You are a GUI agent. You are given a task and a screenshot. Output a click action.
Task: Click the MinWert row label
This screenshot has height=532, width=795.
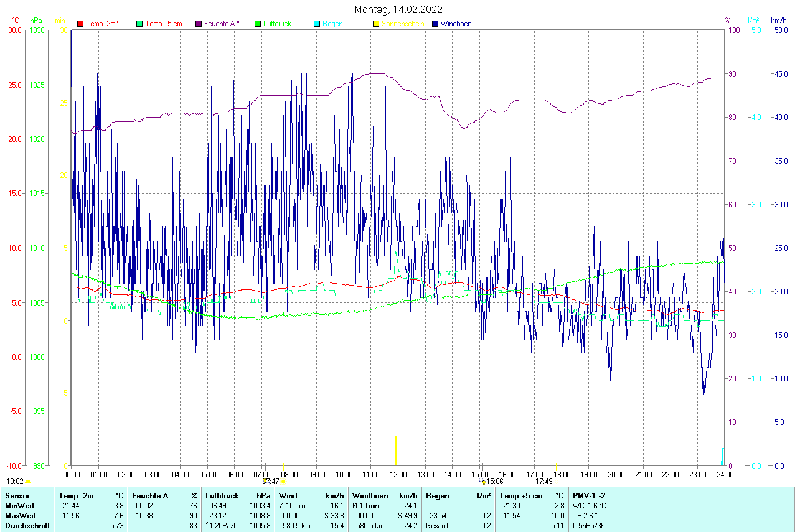coord(19,506)
